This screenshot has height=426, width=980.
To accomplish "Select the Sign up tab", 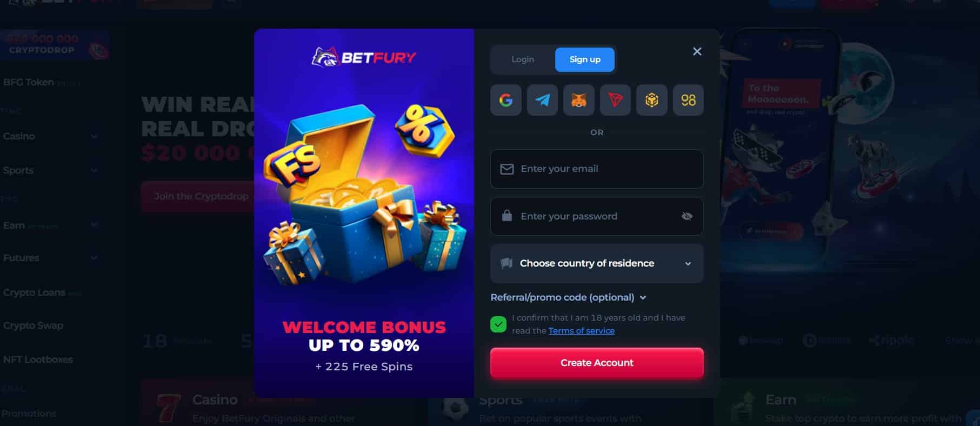I will pos(585,59).
